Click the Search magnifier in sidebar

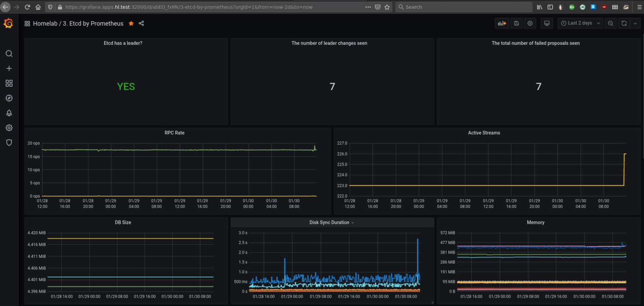coord(9,54)
